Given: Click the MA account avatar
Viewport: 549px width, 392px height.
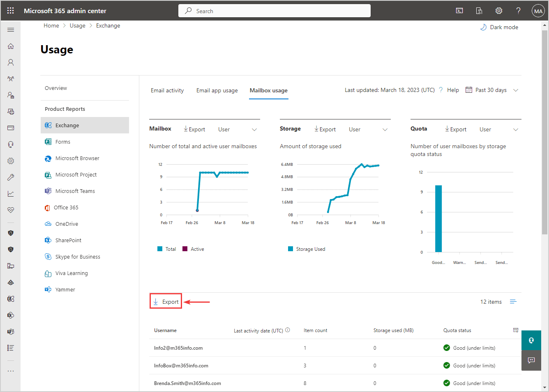Looking at the screenshot, I should (538, 10).
